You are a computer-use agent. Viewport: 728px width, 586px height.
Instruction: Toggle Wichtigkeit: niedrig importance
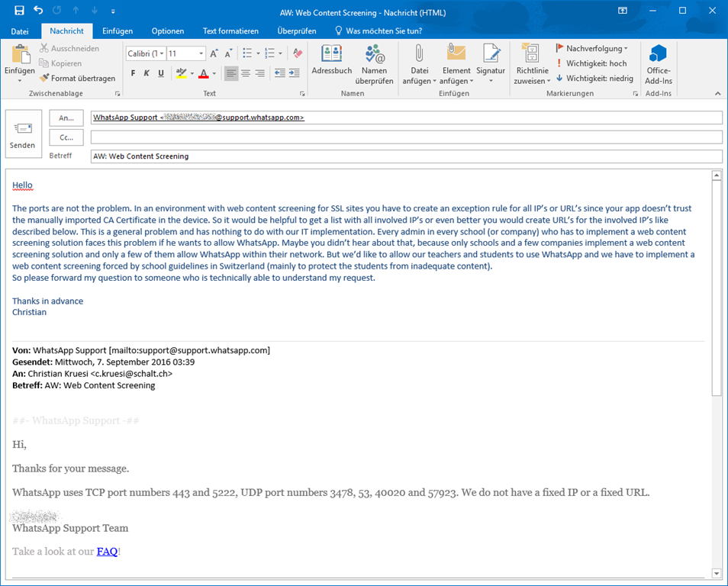click(x=594, y=78)
